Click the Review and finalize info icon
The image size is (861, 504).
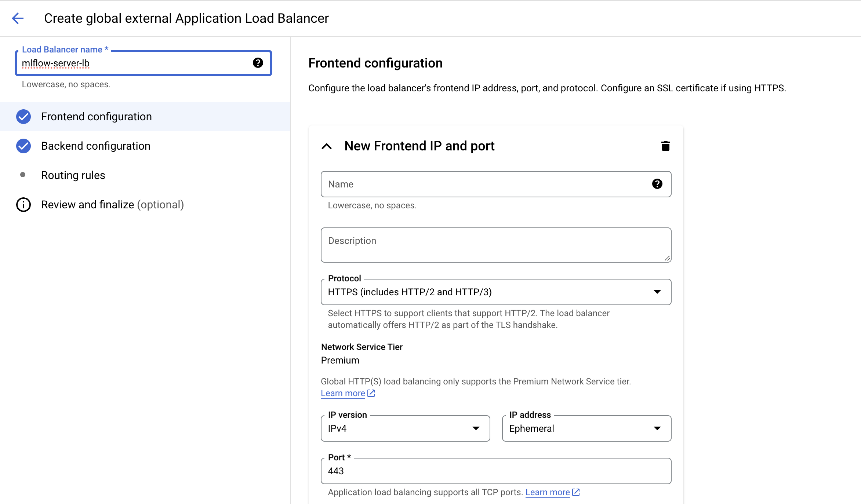click(x=23, y=205)
